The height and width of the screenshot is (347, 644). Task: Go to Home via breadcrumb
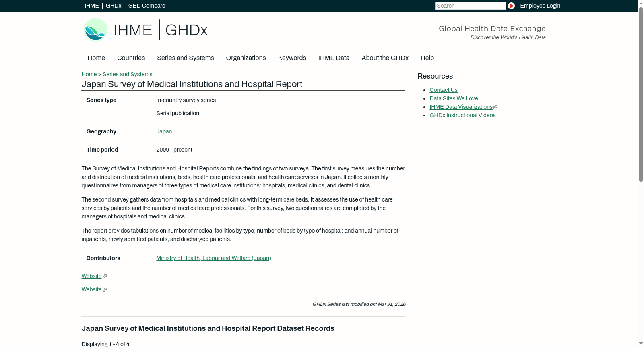tap(89, 74)
